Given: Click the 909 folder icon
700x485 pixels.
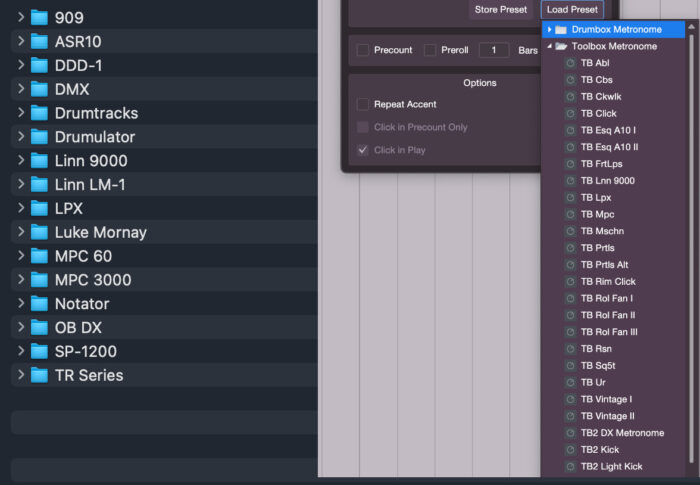Looking at the screenshot, I should 39,17.
